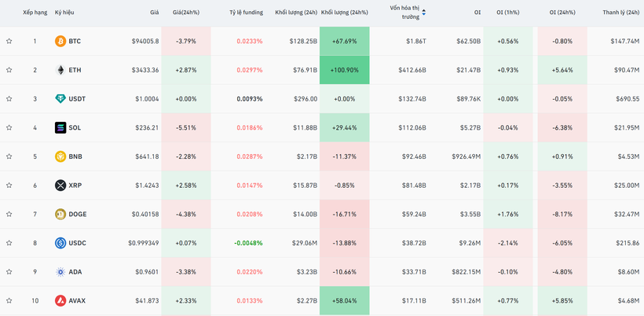Viewport: 644px width, 316px height.
Task: Click the XRP coin icon
Action: coord(60,186)
